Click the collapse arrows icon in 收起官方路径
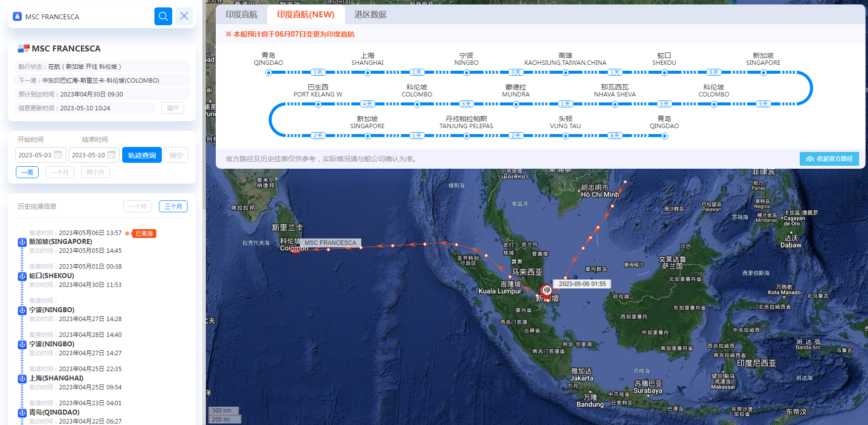This screenshot has width=868, height=425. tap(810, 159)
